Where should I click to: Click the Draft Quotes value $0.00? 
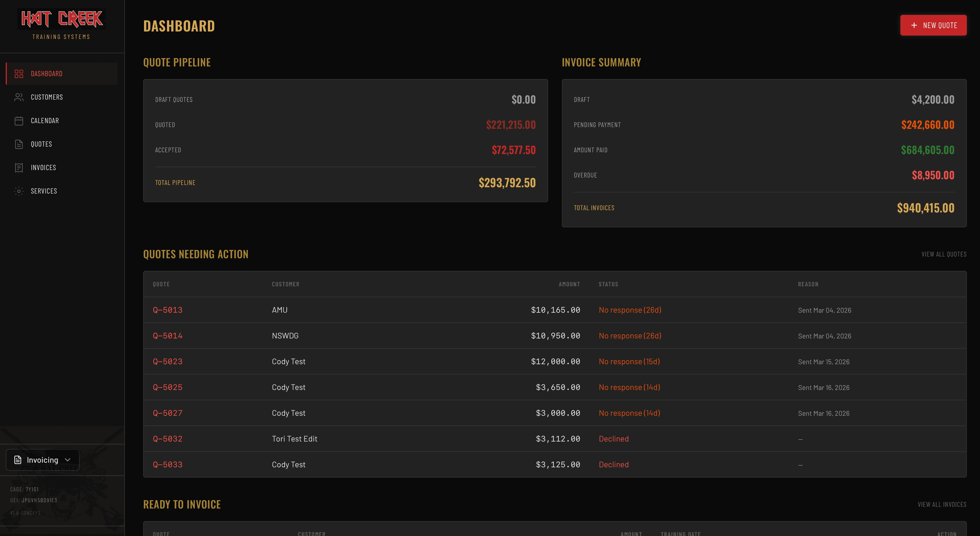[524, 100]
